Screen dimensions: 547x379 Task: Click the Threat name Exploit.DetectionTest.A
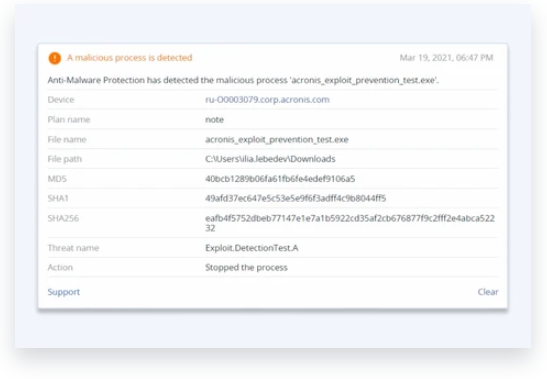coord(252,248)
